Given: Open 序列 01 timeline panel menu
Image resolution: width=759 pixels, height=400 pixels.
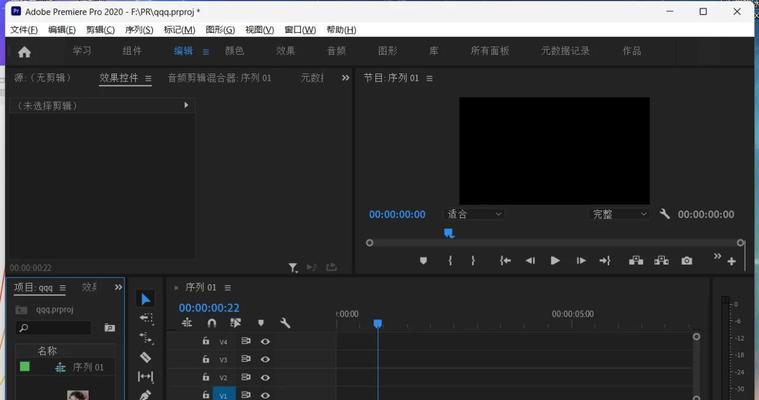Looking at the screenshot, I should 228,288.
